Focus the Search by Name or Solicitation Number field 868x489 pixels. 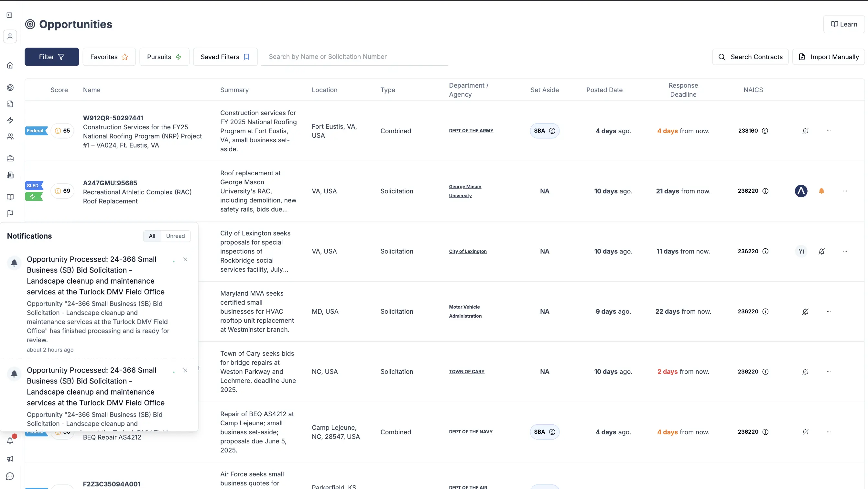tap(354, 57)
